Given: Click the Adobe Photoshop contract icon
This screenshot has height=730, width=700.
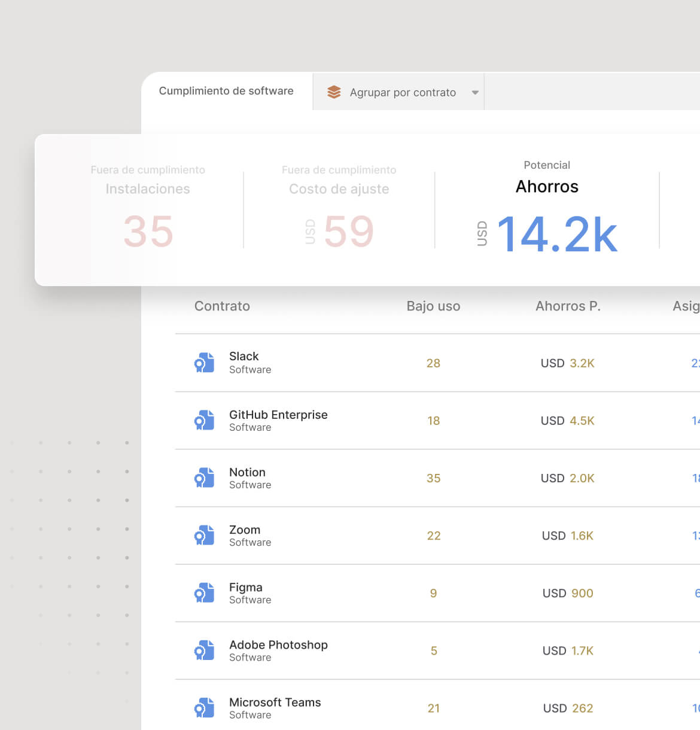Looking at the screenshot, I should point(205,650).
